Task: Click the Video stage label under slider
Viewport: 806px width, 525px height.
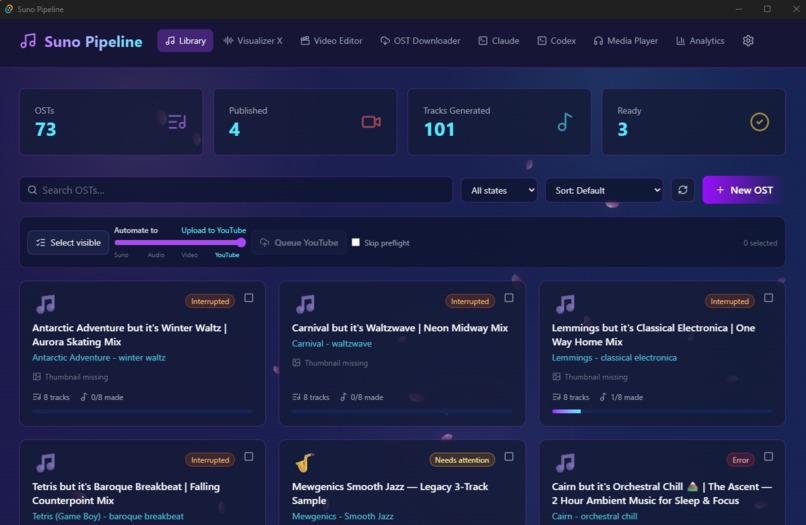Action: [x=189, y=255]
